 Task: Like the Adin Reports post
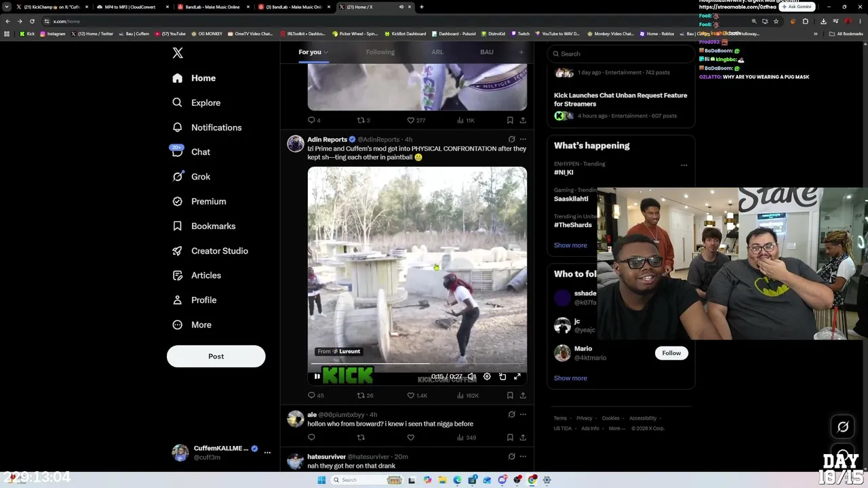click(x=418, y=395)
